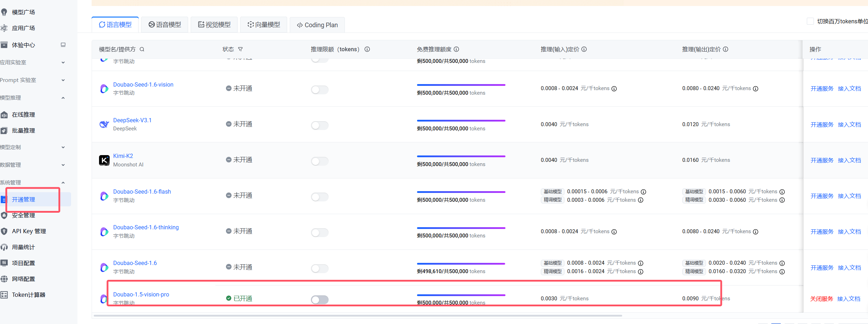This screenshot has height=324, width=868.
Task: Click the 未开通 status for Kimi-K2
Action: (x=239, y=160)
